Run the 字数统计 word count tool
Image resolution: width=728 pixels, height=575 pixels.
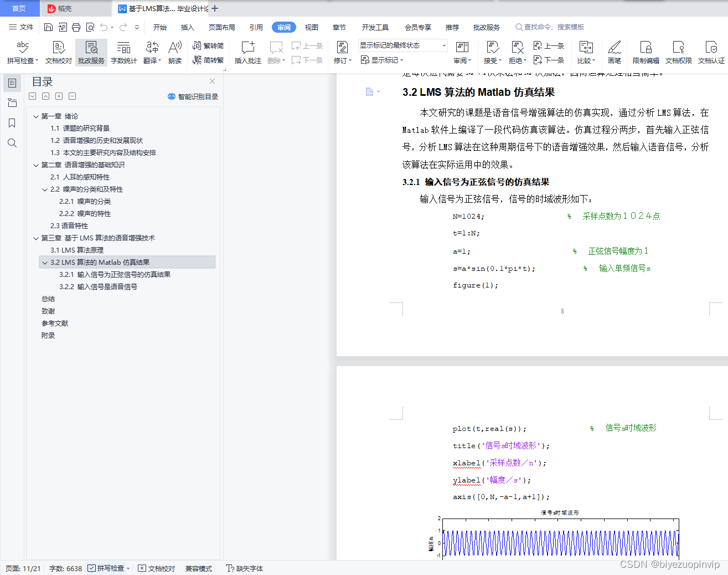click(123, 53)
